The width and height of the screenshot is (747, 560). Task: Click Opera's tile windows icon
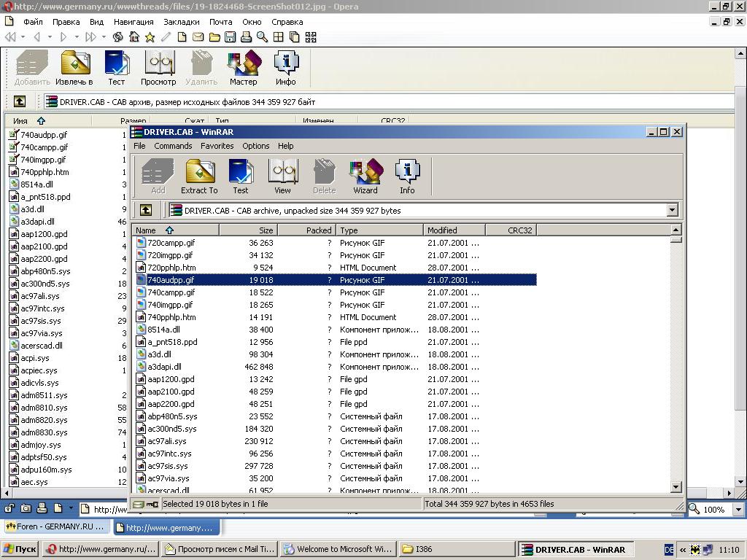[278, 37]
